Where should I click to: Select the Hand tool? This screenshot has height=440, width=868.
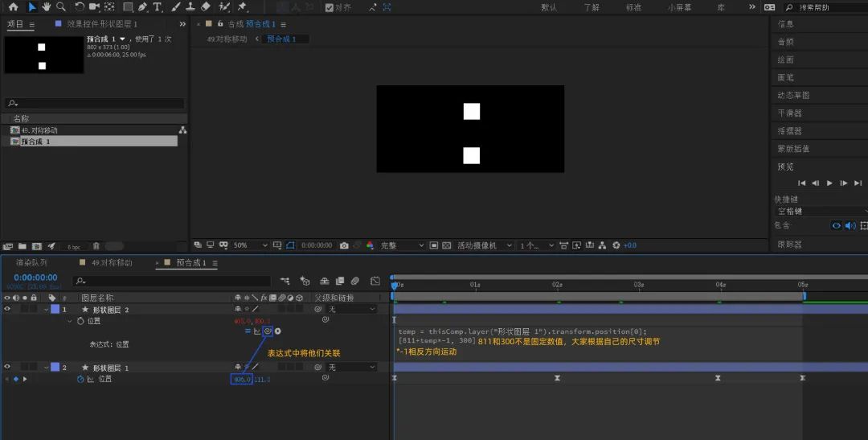point(47,7)
